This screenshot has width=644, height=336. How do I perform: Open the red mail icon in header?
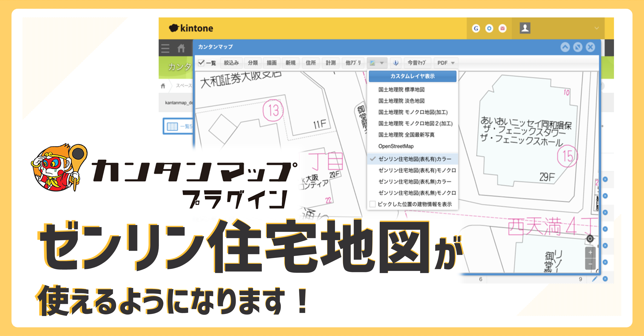click(503, 28)
